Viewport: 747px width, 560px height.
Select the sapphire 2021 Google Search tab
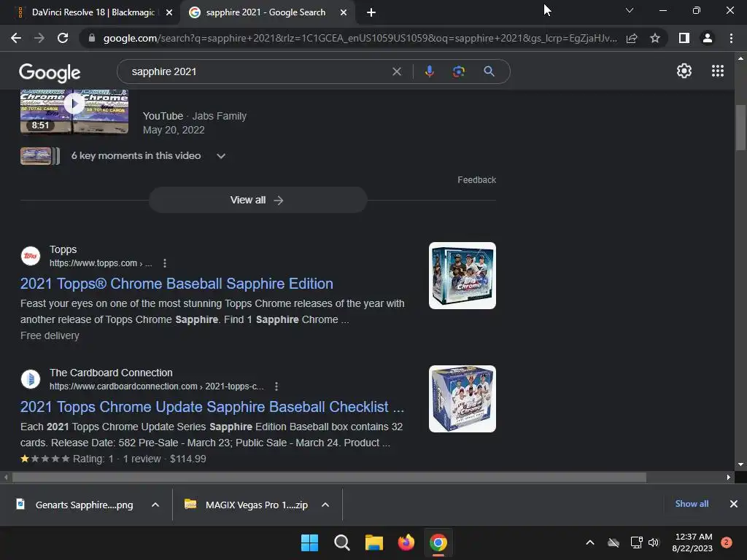point(266,12)
